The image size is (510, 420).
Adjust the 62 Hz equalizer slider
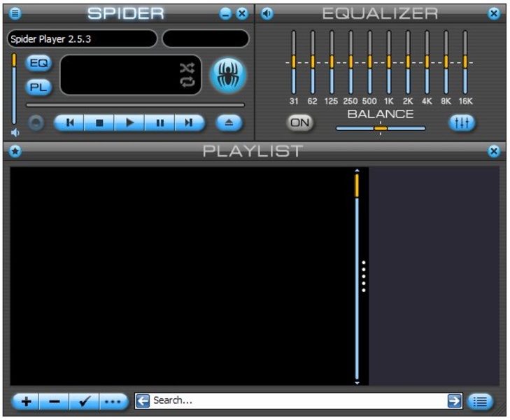point(313,62)
